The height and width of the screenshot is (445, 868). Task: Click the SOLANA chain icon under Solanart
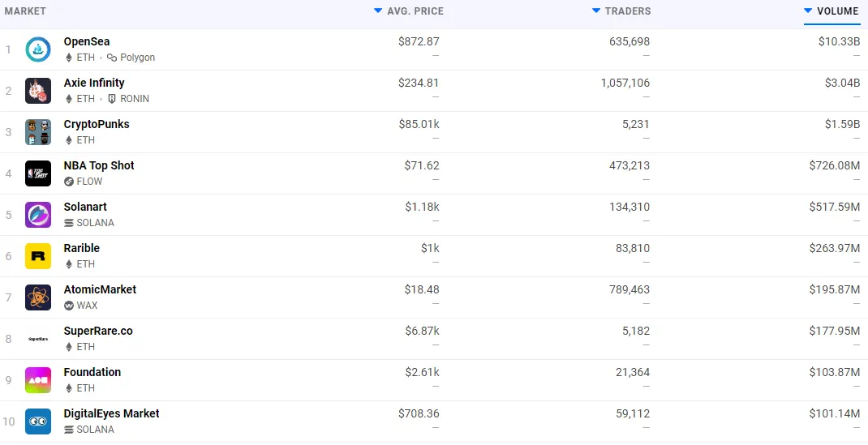(x=69, y=223)
